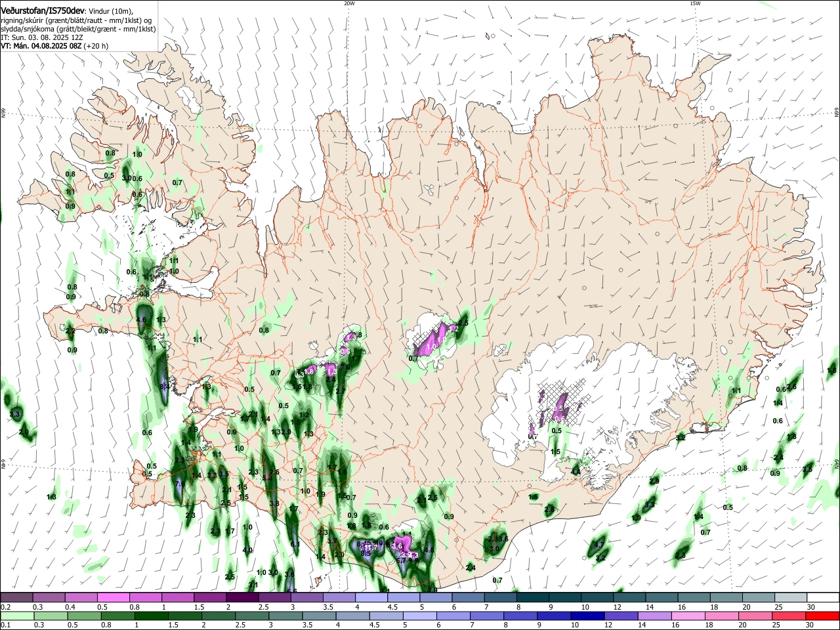Pick the palest green rain-scale swatch starting at 0.1

click(16, 616)
